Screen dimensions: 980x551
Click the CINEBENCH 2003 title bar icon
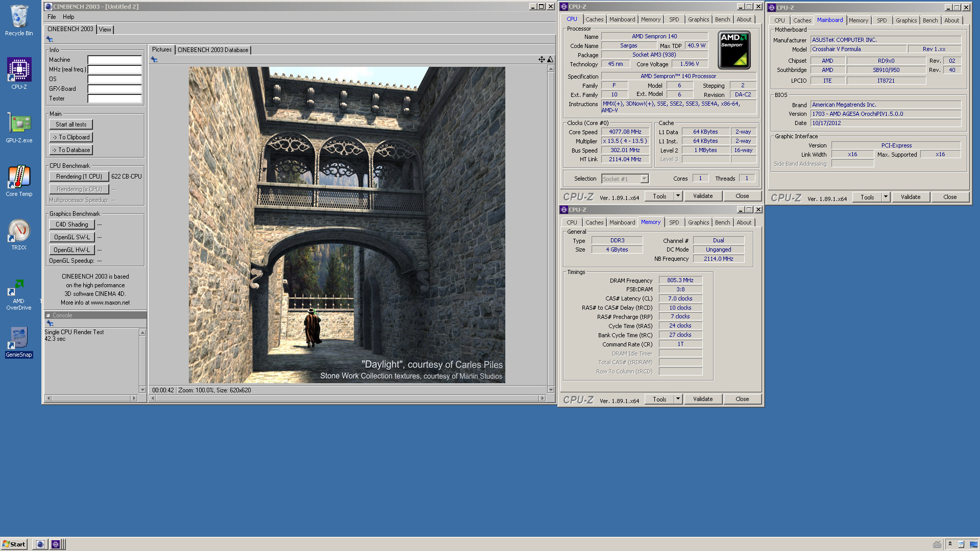point(48,7)
